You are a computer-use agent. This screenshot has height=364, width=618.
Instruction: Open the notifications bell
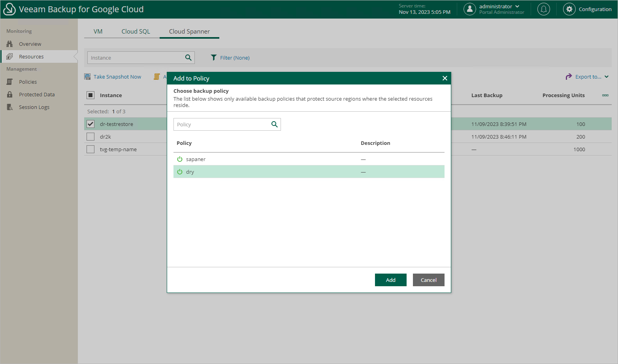pyautogui.click(x=544, y=9)
